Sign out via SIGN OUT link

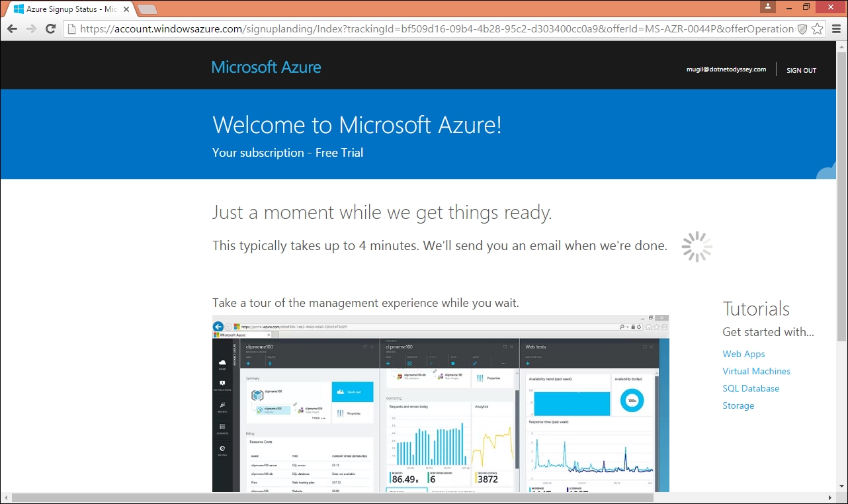click(x=801, y=70)
